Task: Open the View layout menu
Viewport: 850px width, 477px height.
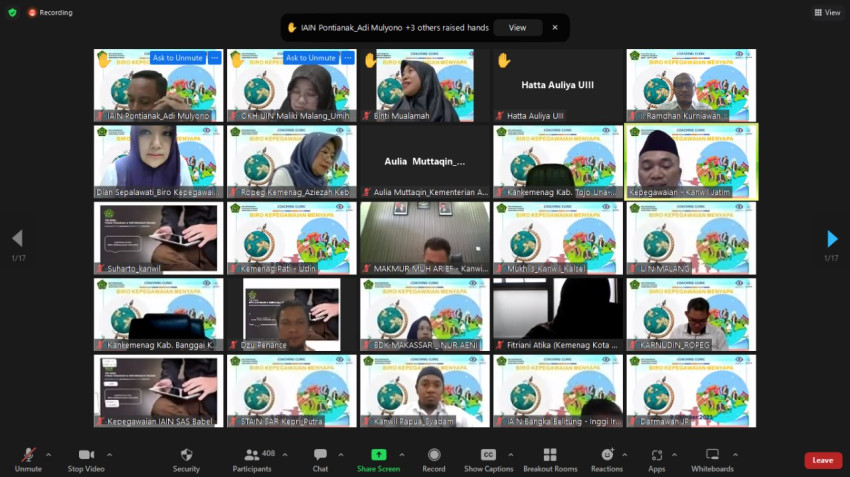Action: click(x=826, y=12)
